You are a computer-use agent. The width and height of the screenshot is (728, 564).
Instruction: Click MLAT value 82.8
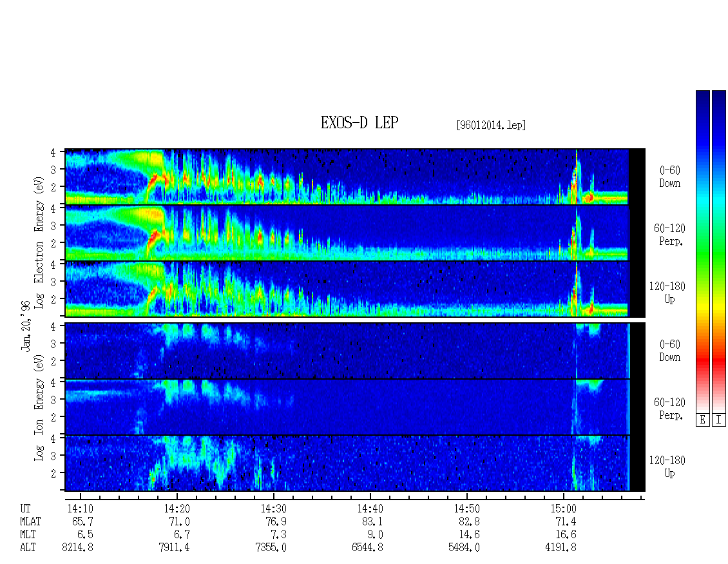pos(469,521)
